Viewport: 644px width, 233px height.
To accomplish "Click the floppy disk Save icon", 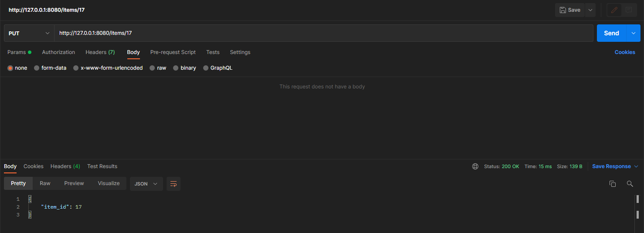I will pyautogui.click(x=563, y=10).
